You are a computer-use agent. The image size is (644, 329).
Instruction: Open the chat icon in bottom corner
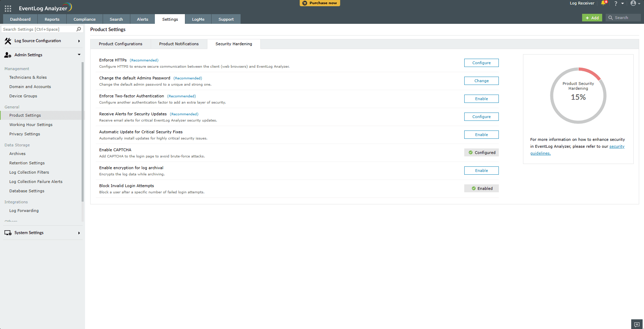pos(637,325)
